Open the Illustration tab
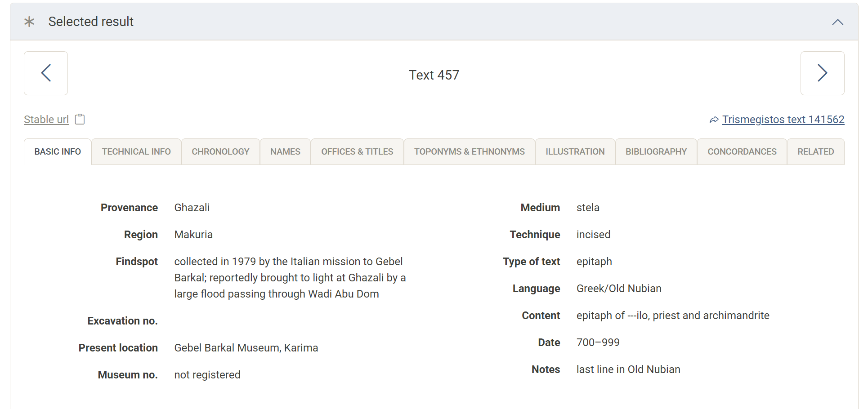 click(575, 152)
